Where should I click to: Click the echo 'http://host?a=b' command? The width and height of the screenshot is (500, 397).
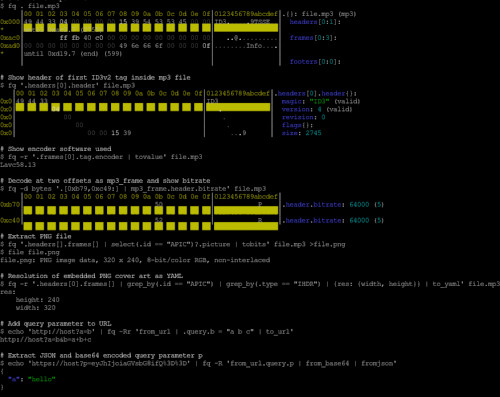click(x=147, y=332)
